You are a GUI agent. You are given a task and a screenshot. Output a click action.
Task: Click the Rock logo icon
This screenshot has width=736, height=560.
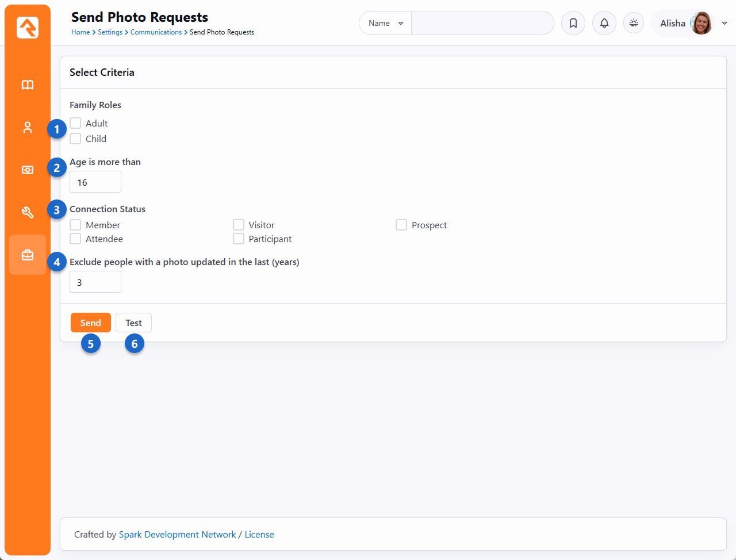click(28, 28)
